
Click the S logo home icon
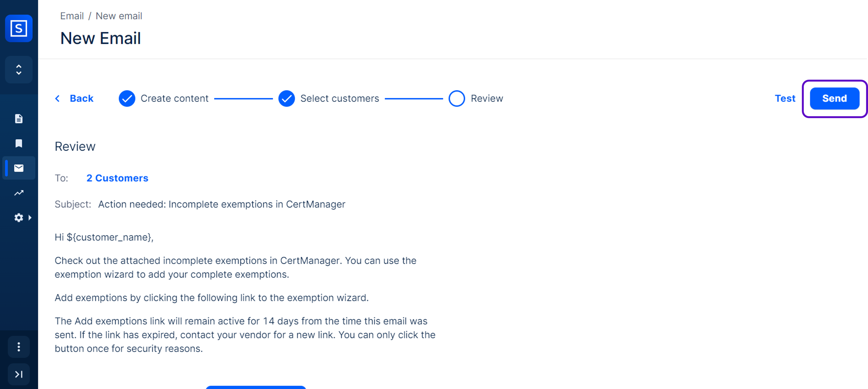[x=18, y=28]
